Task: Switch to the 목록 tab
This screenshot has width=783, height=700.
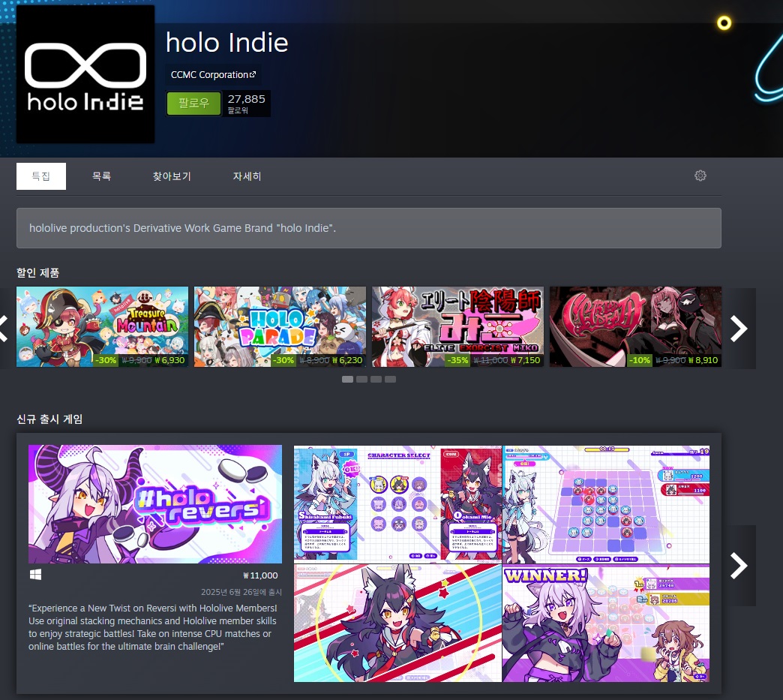Action: pos(101,176)
